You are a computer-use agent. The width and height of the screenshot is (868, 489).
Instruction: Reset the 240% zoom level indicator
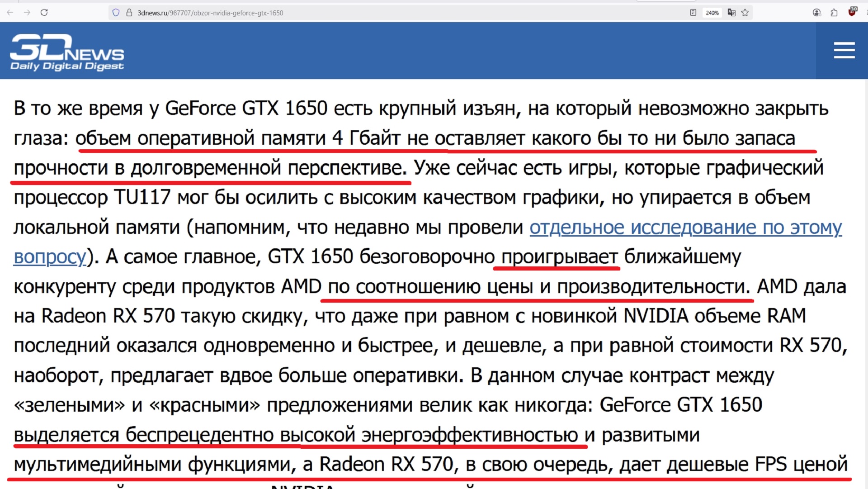[x=712, y=13]
